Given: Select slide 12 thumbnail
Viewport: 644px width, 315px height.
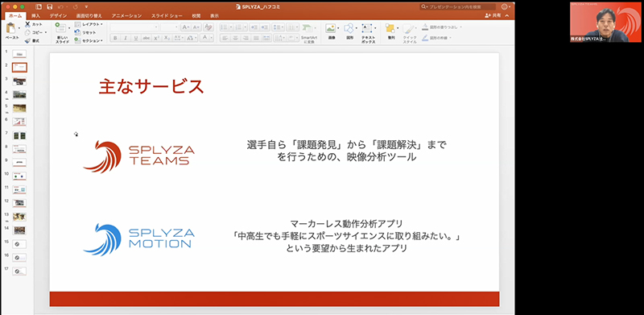Looking at the screenshot, I should 19,203.
